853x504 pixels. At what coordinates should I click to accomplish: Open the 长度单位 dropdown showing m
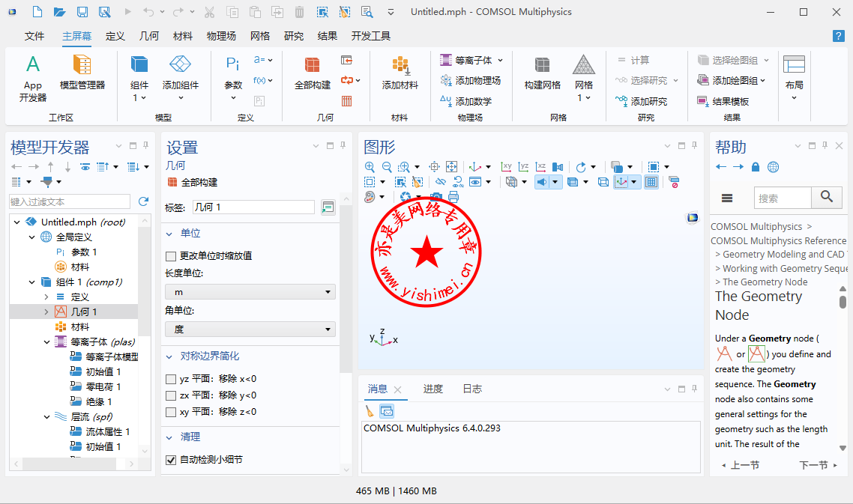(x=250, y=292)
